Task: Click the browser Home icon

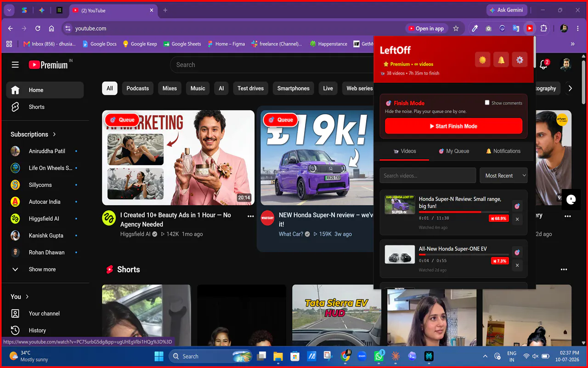Action: point(51,29)
